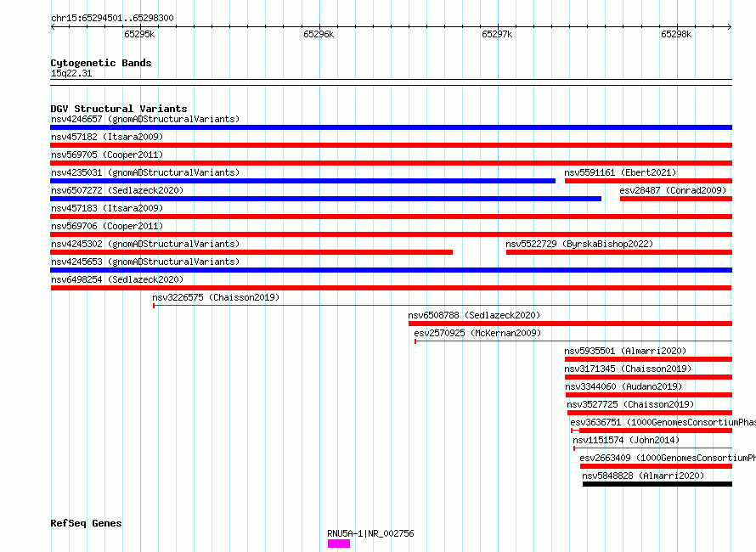Open nsv1151574 (John2014) label
Image resolution: width=756 pixels, height=552 pixels.
(x=626, y=440)
